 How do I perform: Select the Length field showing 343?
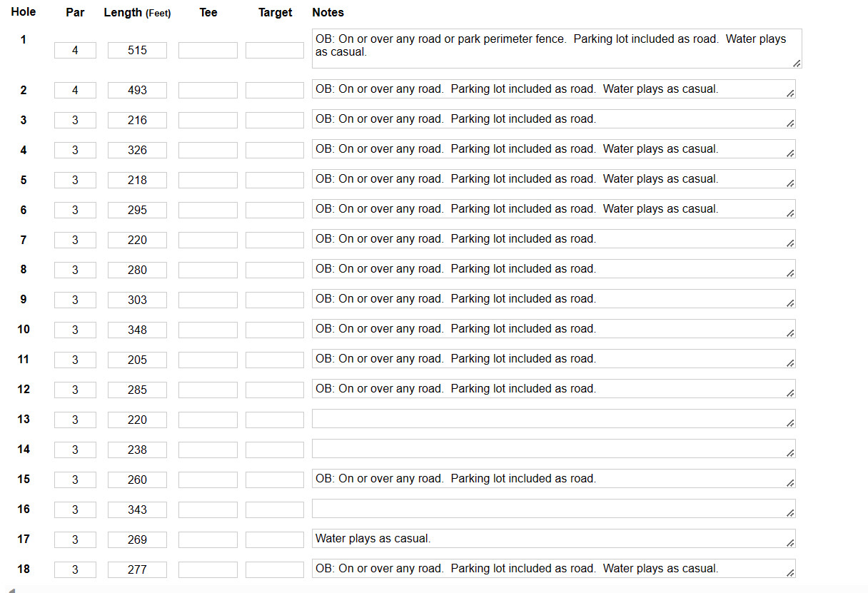pyautogui.click(x=137, y=510)
